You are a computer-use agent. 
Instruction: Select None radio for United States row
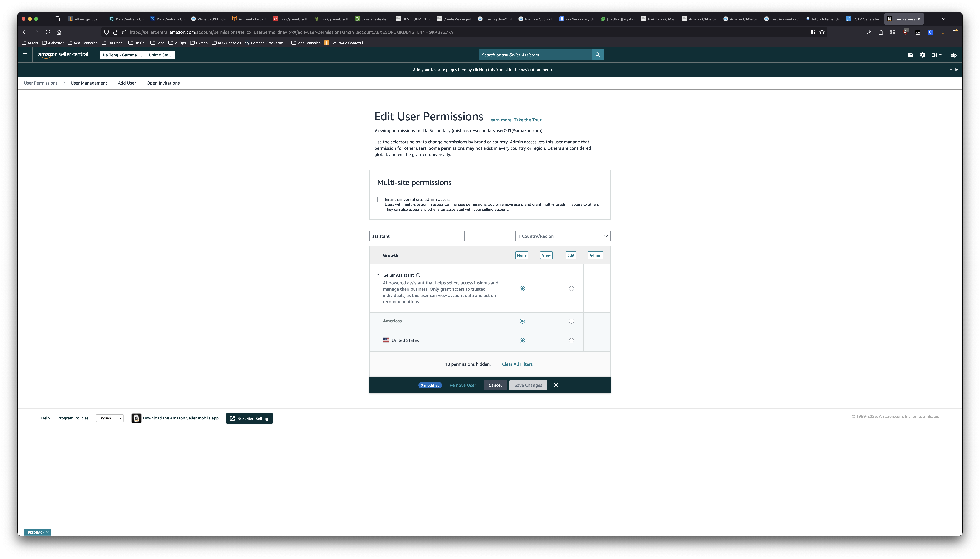point(522,341)
